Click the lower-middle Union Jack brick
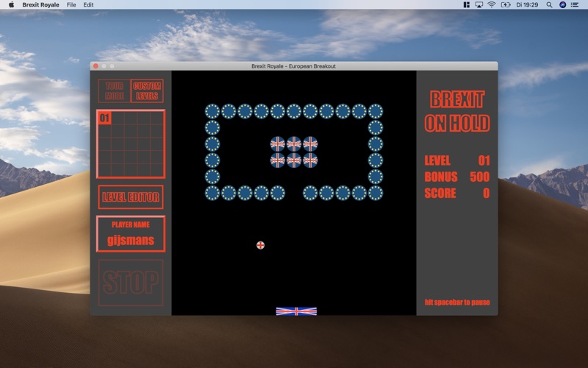 (294, 160)
